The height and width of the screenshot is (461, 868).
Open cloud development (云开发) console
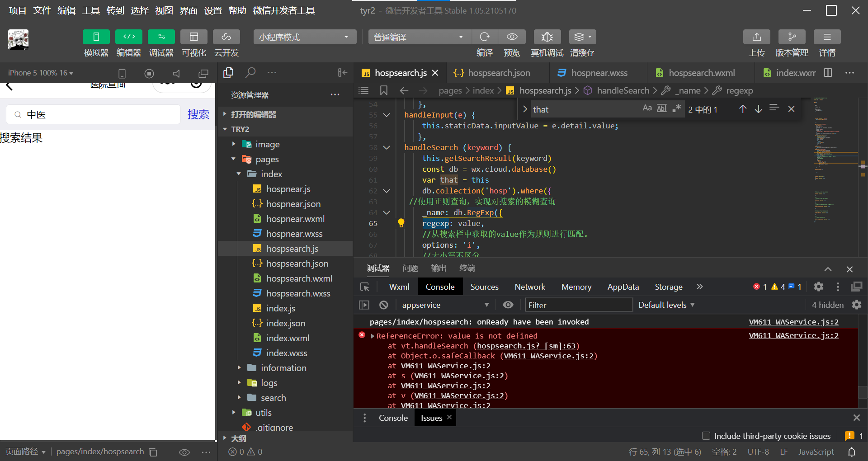point(226,37)
